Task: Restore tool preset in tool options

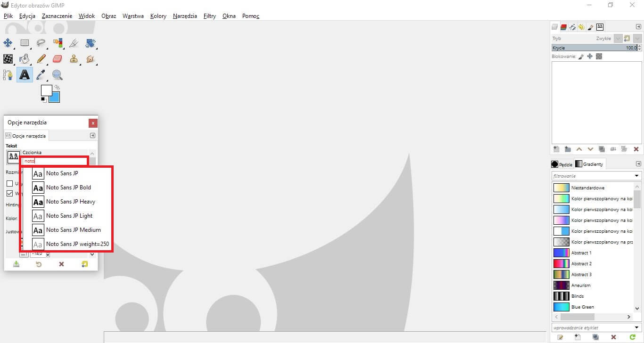Action: click(x=39, y=264)
